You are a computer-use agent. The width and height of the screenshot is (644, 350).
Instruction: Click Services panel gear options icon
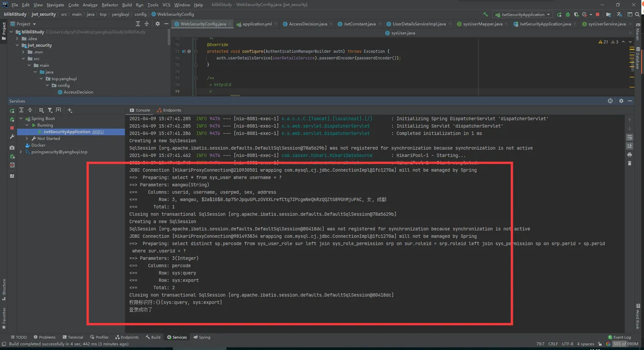(x=621, y=101)
